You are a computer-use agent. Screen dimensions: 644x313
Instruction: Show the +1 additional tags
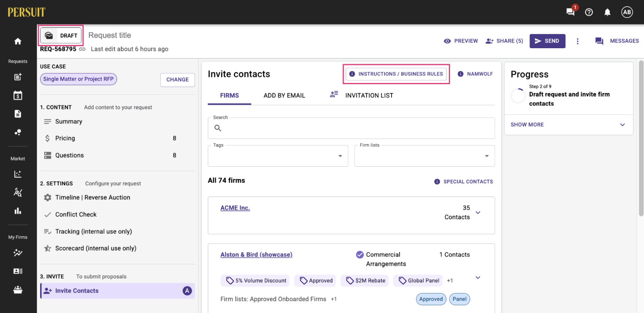tap(450, 281)
